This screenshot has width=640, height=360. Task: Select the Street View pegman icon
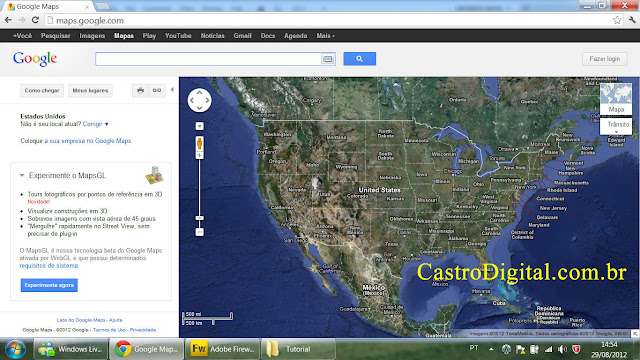200,143
